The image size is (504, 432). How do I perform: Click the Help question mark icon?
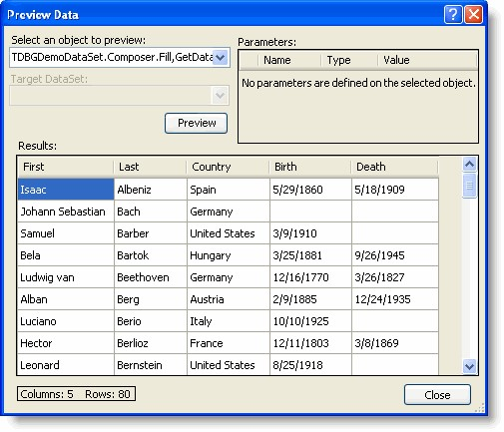click(453, 15)
